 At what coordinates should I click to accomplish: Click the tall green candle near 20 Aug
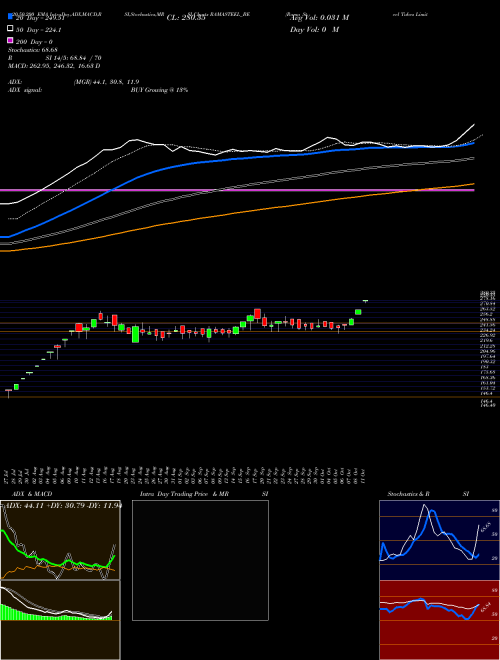(x=135, y=334)
